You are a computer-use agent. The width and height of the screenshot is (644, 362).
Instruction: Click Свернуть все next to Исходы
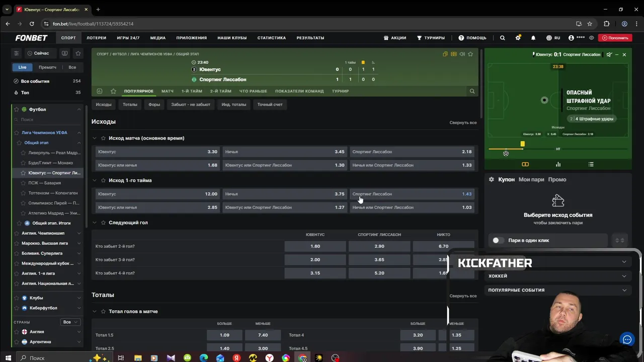[x=463, y=123]
